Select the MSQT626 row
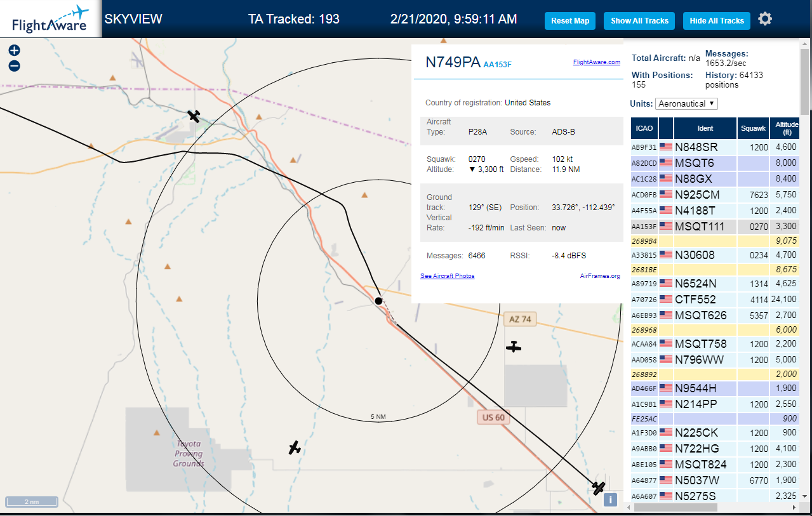Viewport: 812px width, 516px height. click(x=715, y=315)
